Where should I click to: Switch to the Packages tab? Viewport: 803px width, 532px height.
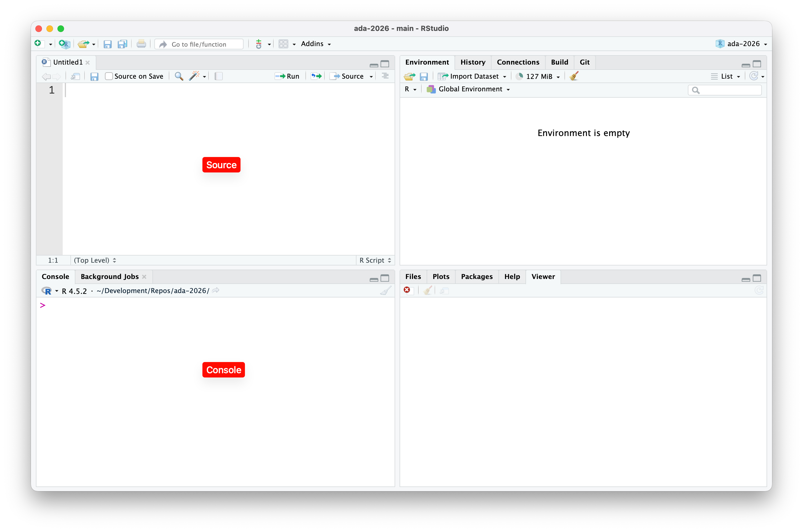click(476, 277)
